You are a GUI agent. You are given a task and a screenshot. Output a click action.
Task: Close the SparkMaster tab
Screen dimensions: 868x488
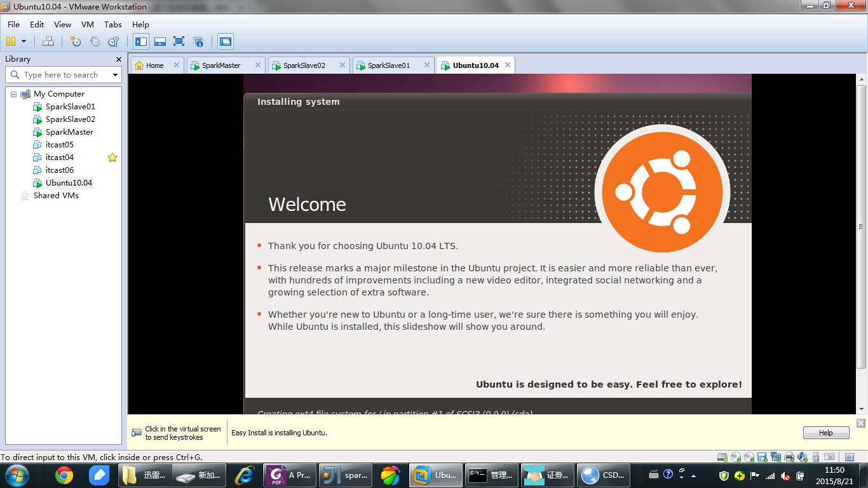click(x=258, y=65)
